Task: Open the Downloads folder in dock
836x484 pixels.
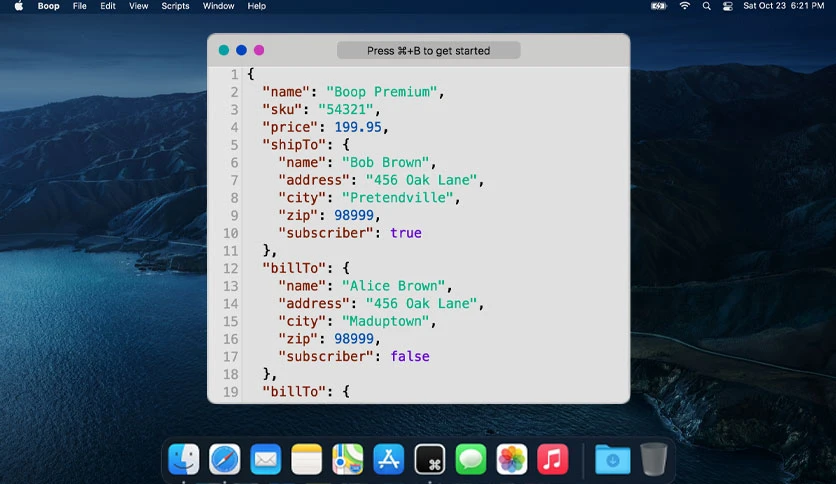Action: pyautogui.click(x=613, y=459)
